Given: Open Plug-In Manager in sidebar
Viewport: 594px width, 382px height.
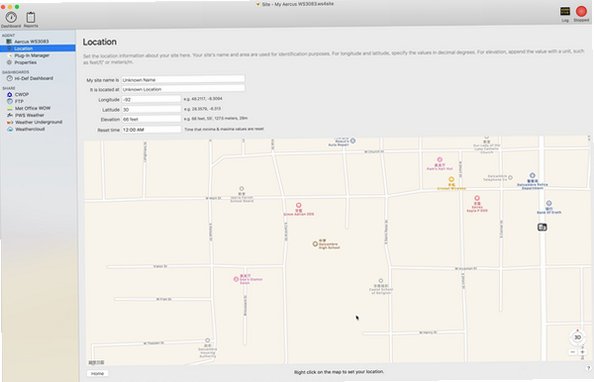Looking at the screenshot, I should 32,55.
